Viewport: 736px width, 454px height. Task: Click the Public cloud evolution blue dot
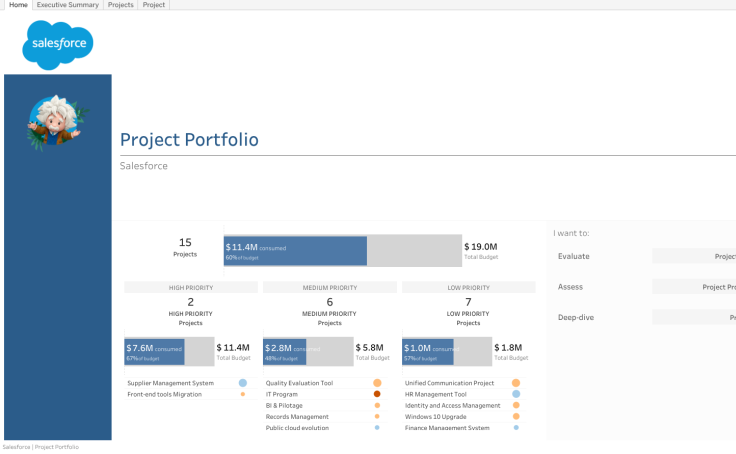click(x=377, y=427)
